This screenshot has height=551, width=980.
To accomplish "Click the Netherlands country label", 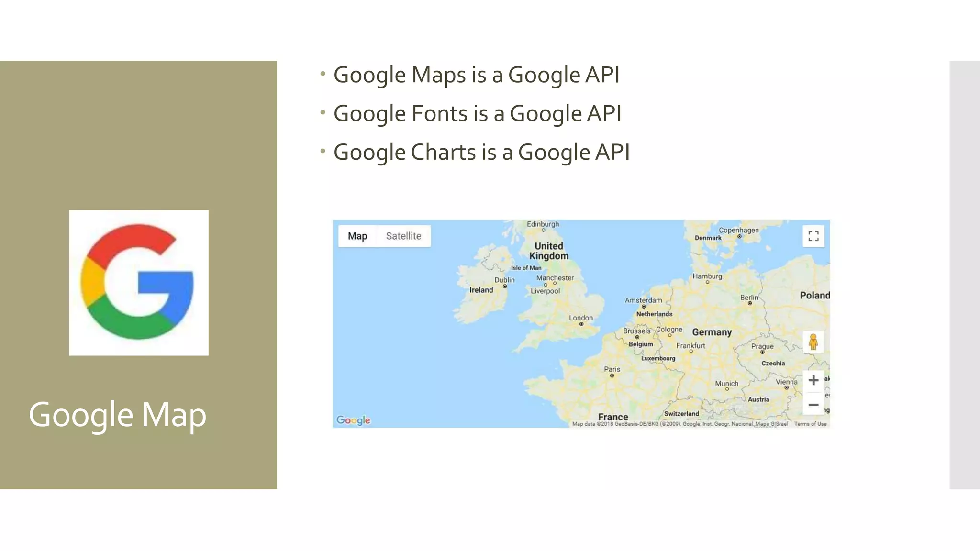I will click(x=654, y=314).
